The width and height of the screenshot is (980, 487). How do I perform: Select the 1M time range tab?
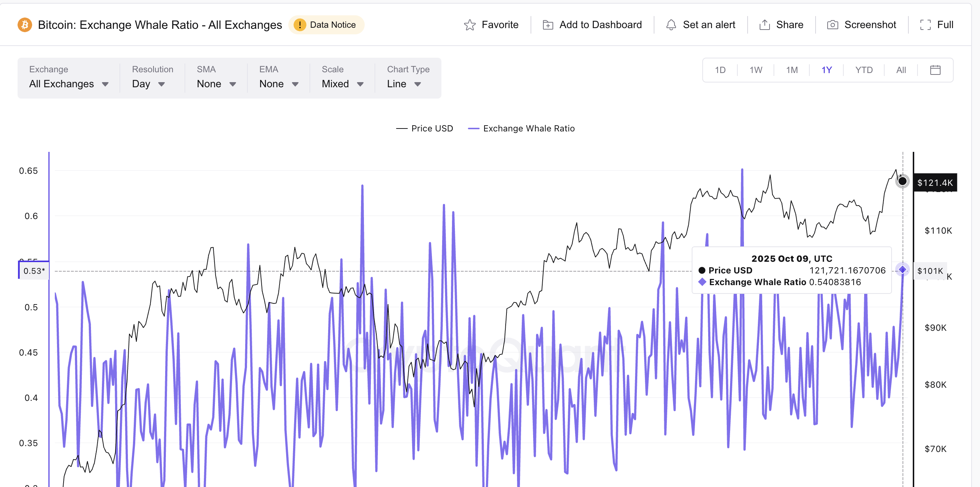792,70
